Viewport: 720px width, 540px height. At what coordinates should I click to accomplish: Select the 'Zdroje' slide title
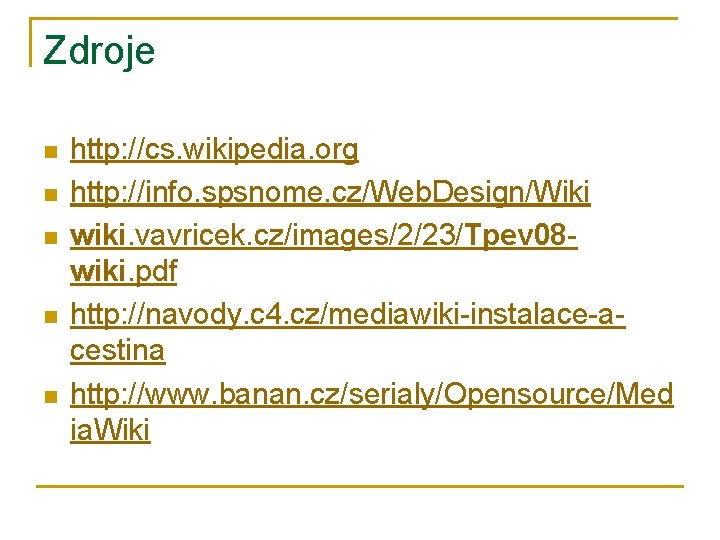tap(99, 50)
